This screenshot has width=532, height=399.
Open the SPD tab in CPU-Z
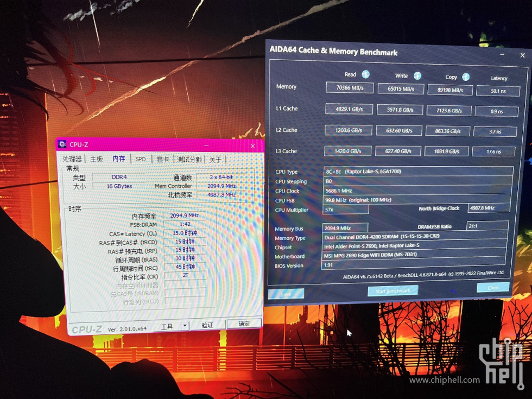pos(141,159)
